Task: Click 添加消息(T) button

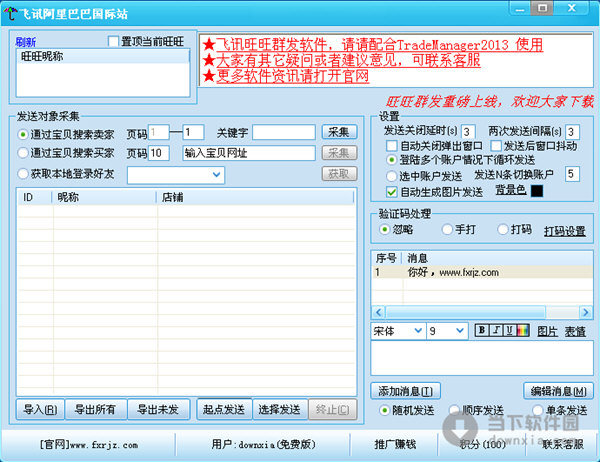Action: coord(405,391)
